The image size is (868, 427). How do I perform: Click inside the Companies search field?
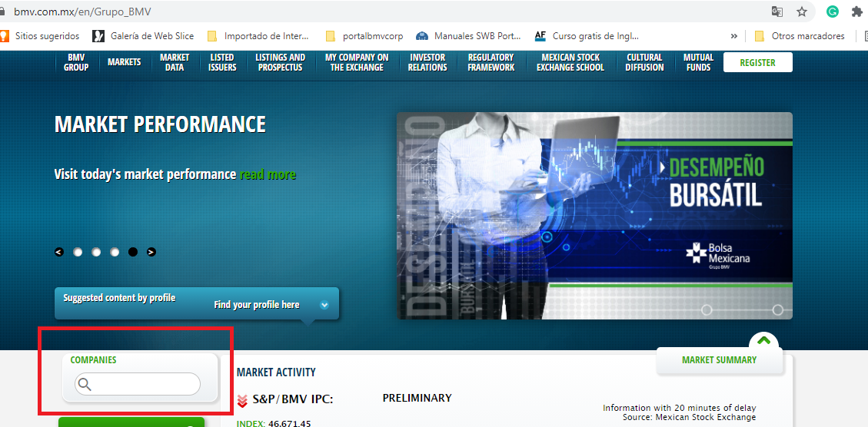point(138,384)
